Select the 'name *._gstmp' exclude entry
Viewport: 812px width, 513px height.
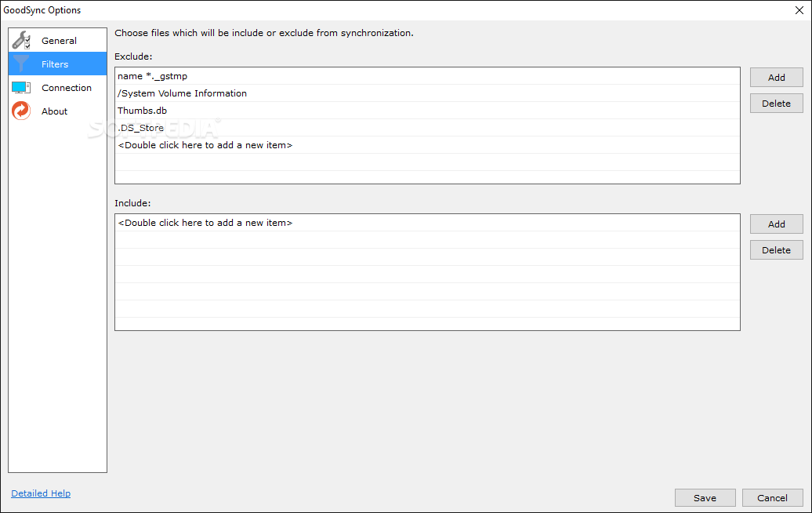coord(427,76)
